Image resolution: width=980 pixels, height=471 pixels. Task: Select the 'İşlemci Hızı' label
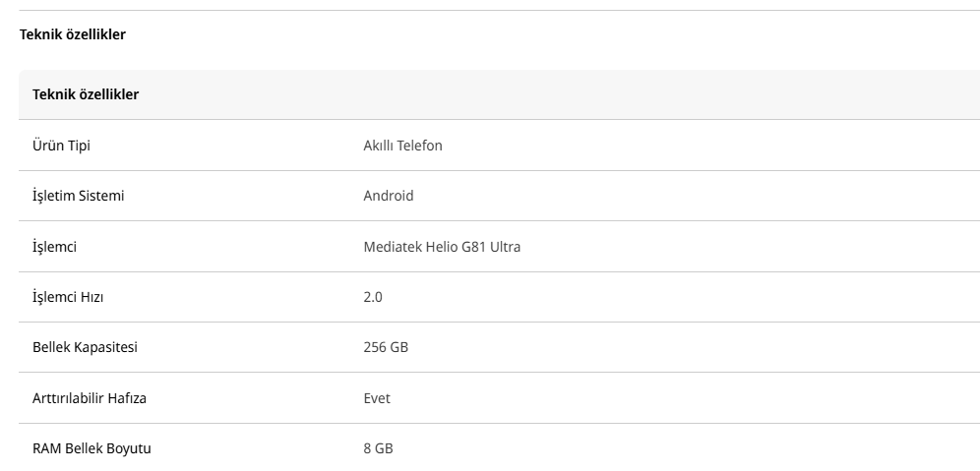68,297
